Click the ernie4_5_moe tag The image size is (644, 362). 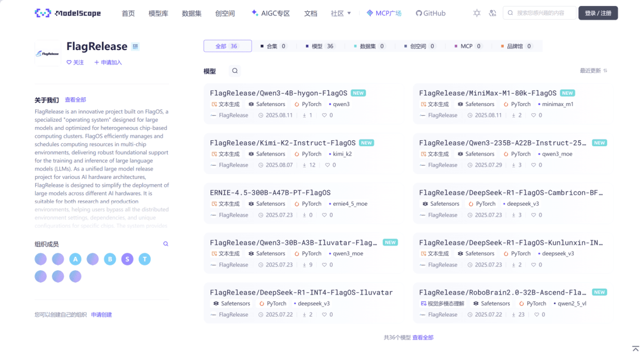click(x=348, y=204)
